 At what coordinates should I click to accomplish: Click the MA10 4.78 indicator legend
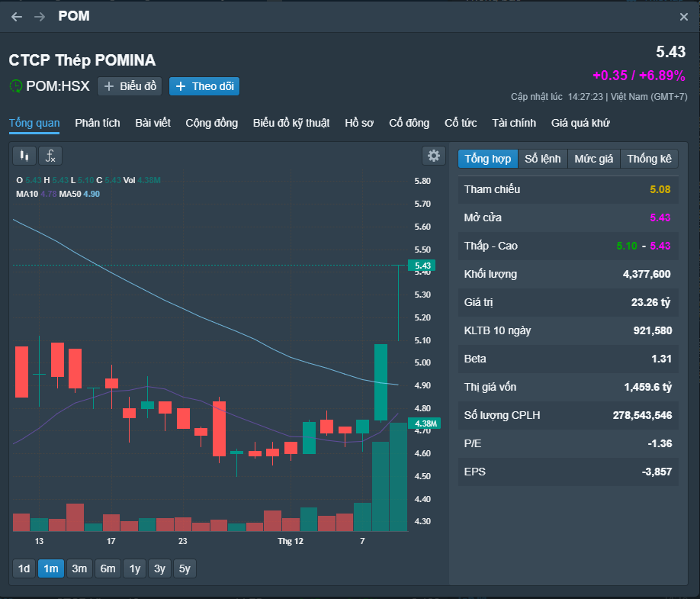tap(36, 194)
